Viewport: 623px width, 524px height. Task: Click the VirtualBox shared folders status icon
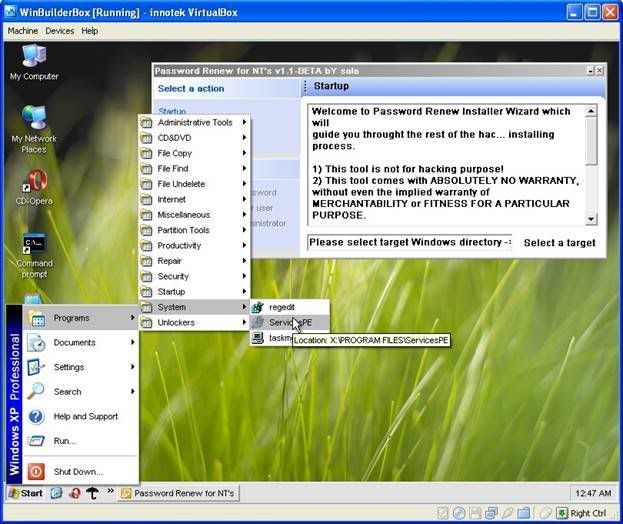(524, 513)
